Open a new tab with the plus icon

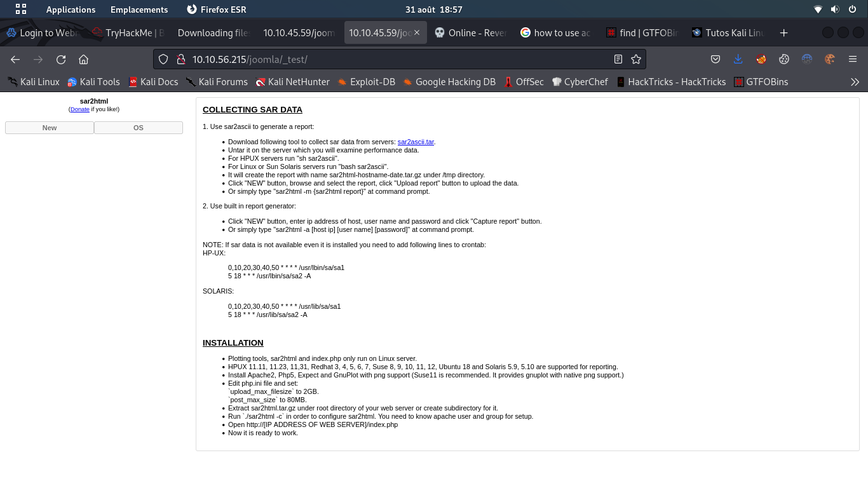click(x=783, y=32)
